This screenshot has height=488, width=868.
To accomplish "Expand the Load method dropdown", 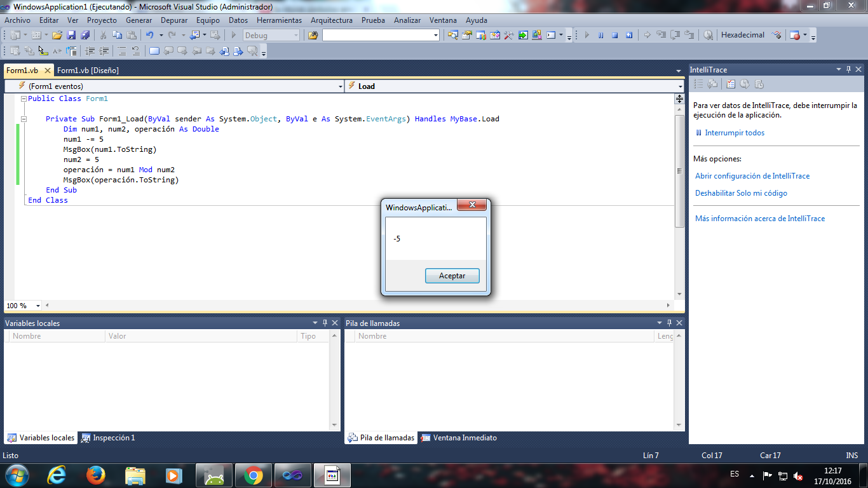I will [x=680, y=86].
